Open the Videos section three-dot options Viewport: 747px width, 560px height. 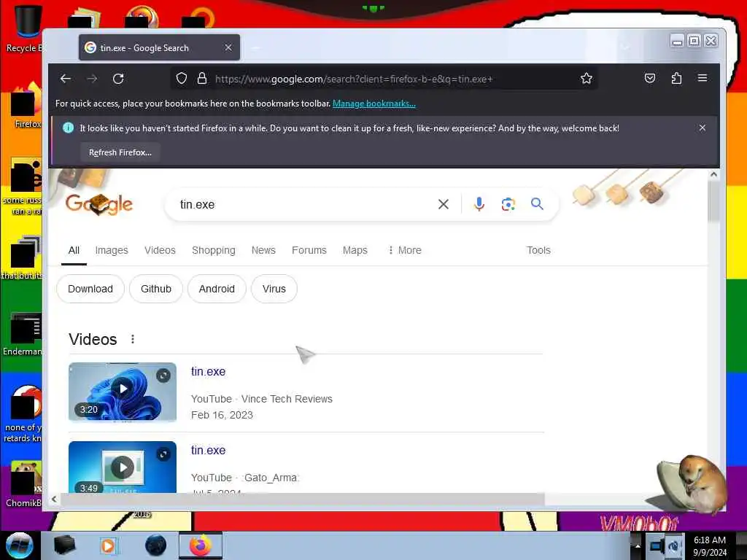[x=133, y=339]
